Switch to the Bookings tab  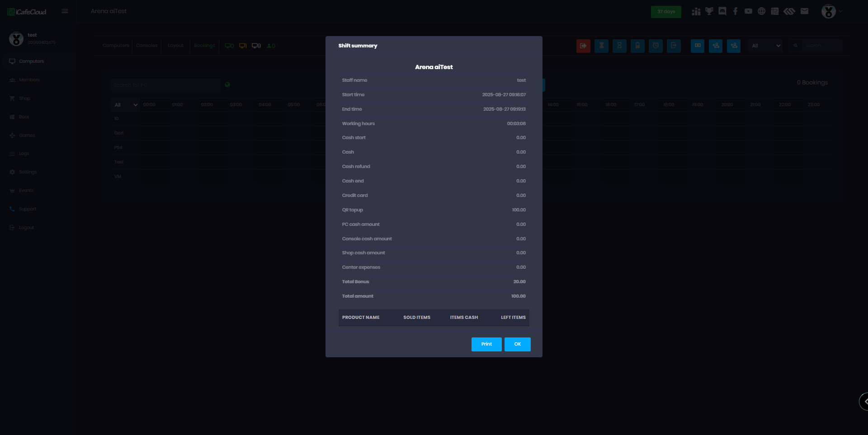204,46
